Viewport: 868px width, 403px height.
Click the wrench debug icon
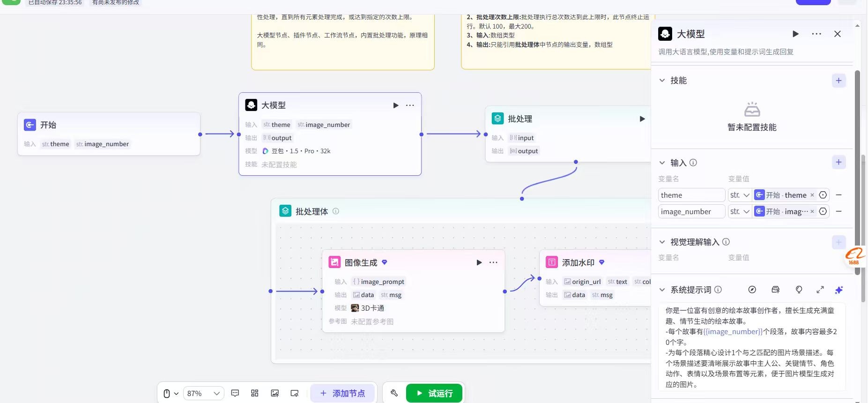pyautogui.click(x=394, y=393)
